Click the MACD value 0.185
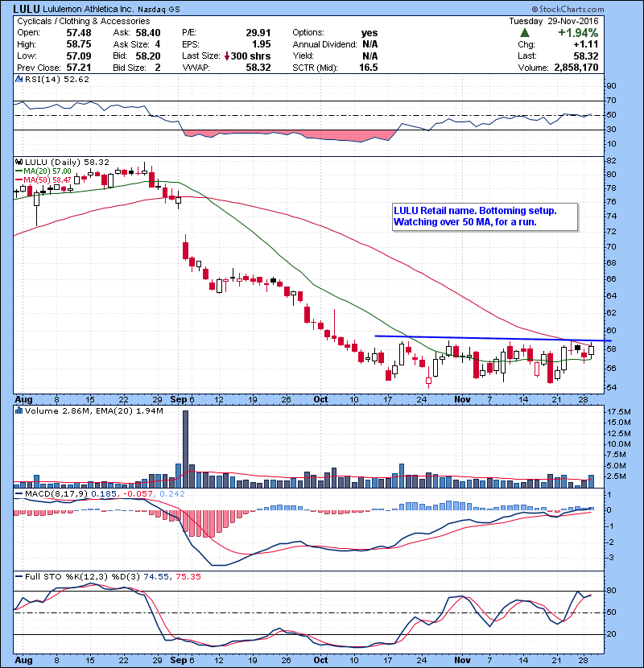 click(104, 494)
